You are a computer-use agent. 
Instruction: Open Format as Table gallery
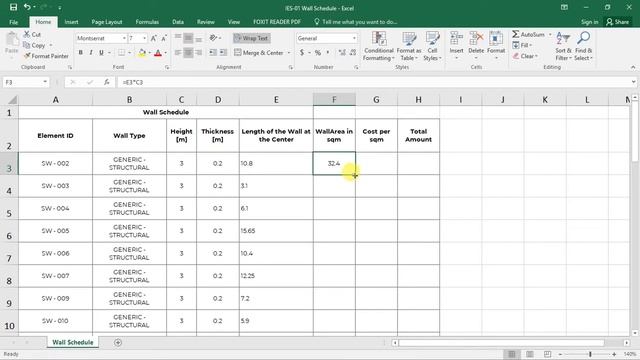click(x=409, y=46)
